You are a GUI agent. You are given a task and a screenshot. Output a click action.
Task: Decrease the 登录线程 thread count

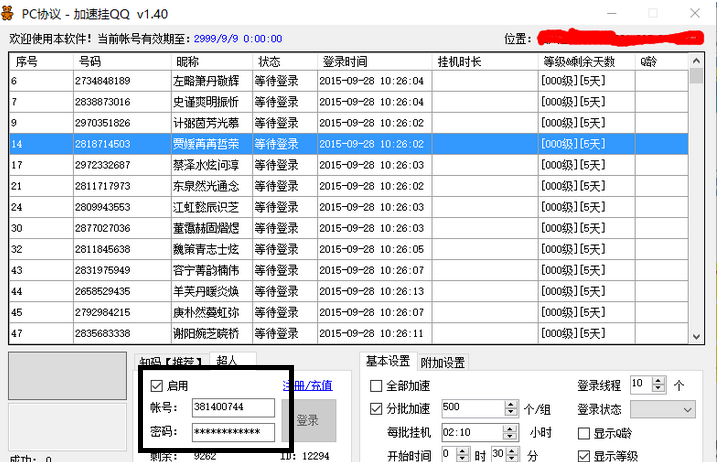point(658,388)
